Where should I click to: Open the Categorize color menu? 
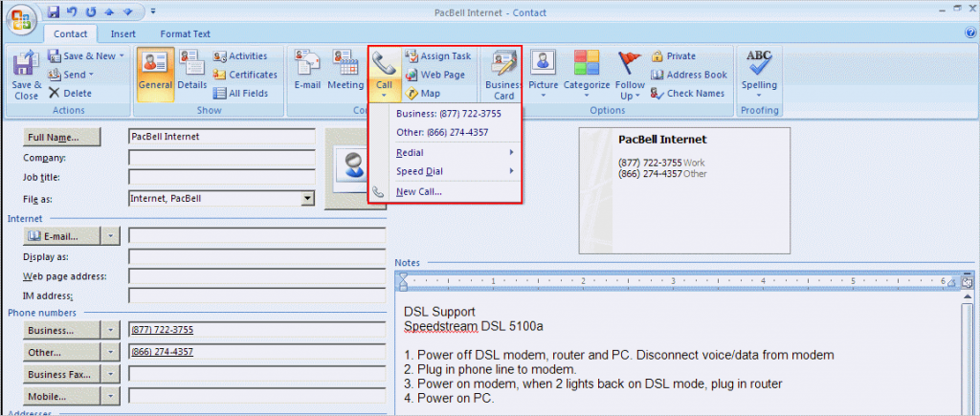pos(587,75)
